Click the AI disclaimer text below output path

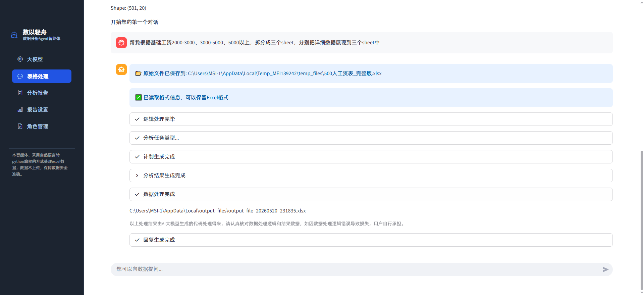pyautogui.click(x=268, y=224)
